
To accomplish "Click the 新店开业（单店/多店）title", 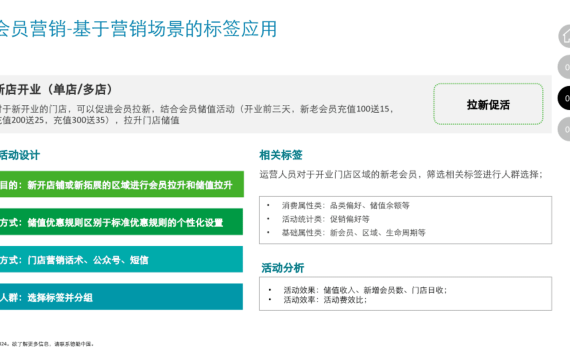I will point(57,89).
